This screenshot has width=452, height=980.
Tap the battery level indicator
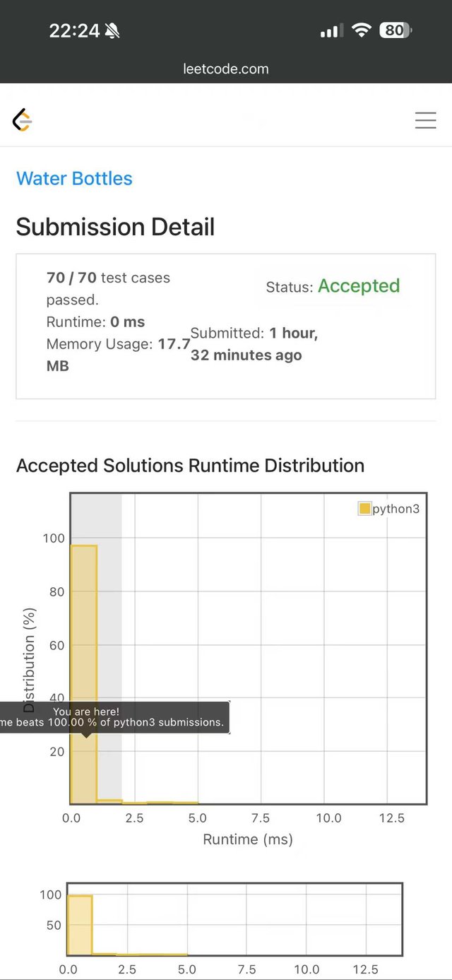[x=395, y=30]
